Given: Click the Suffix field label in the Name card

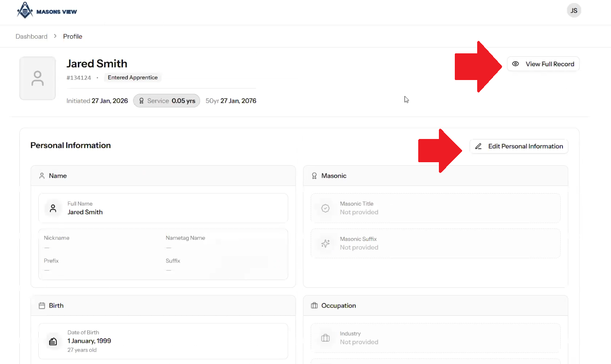Looking at the screenshot, I should 173,261.
